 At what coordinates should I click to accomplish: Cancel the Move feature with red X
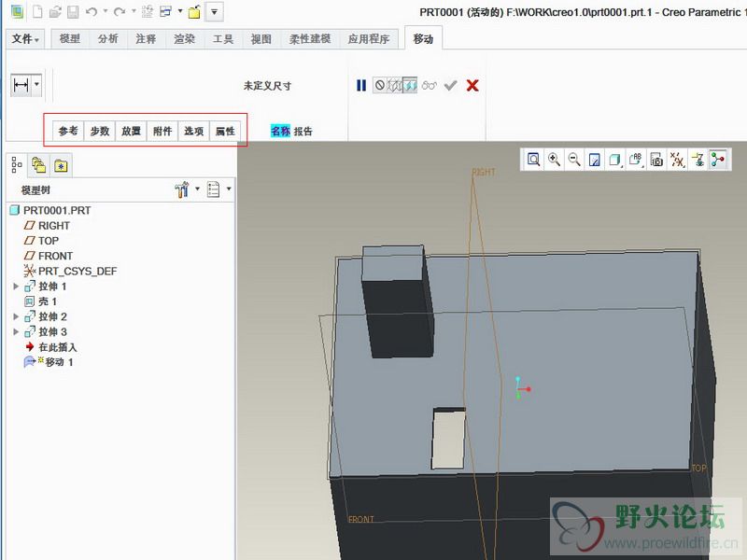click(472, 85)
